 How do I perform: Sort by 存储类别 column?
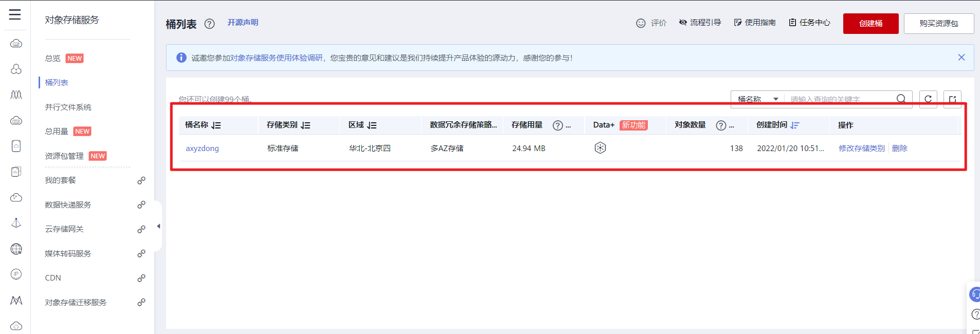[305, 125]
